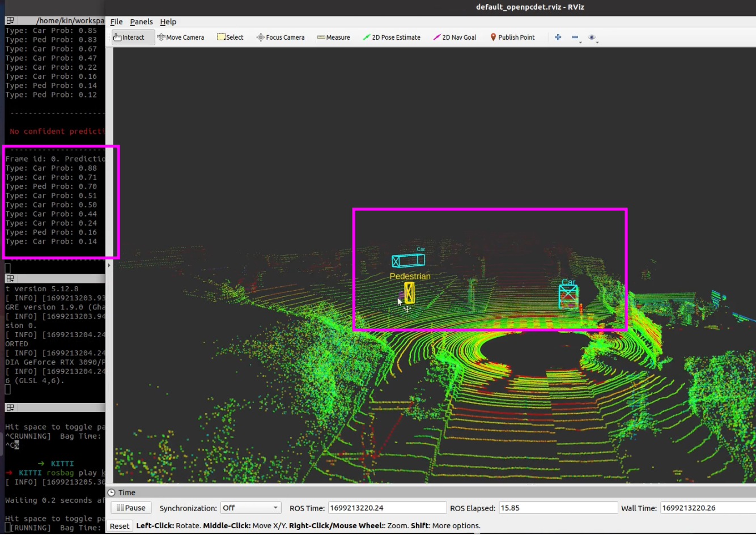Select the 2D Pose Estimate tool

[x=392, y=37]
